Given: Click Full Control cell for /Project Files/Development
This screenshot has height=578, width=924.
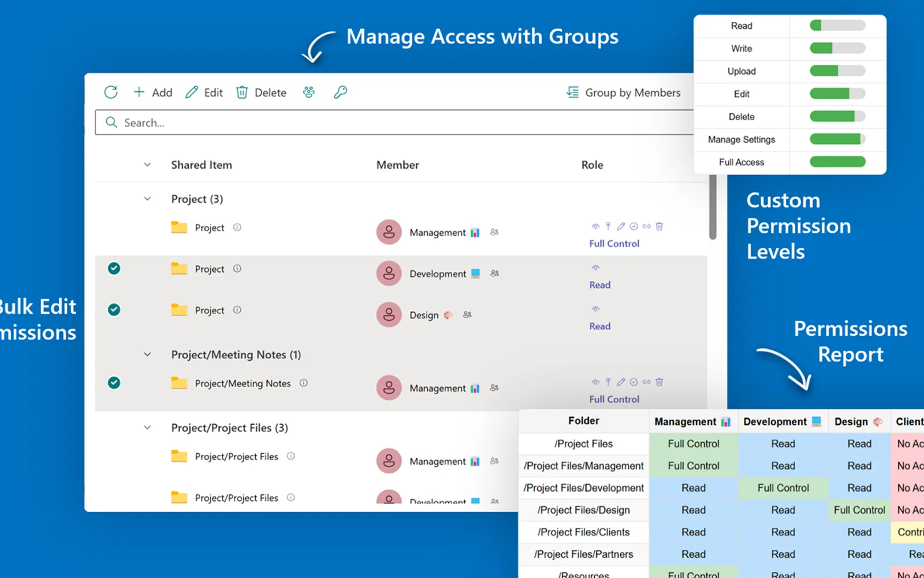Looking at the screenshot, I should pos(783,488).
